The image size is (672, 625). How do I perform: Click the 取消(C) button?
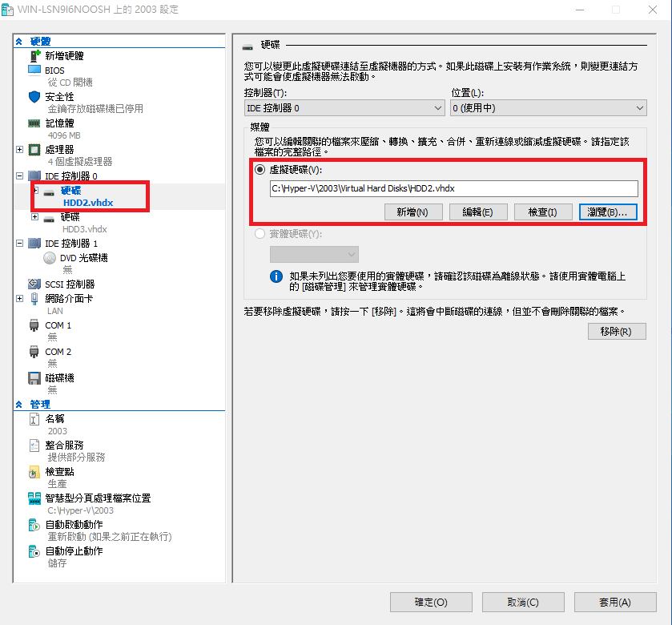point(523,603)
